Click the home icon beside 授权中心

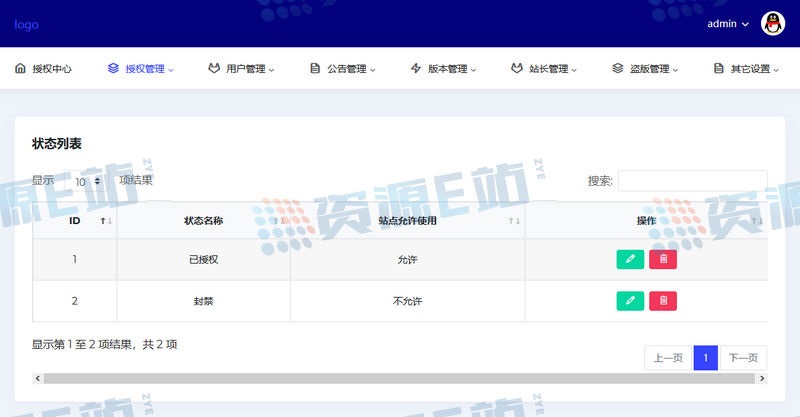click(x=20, y=69)
